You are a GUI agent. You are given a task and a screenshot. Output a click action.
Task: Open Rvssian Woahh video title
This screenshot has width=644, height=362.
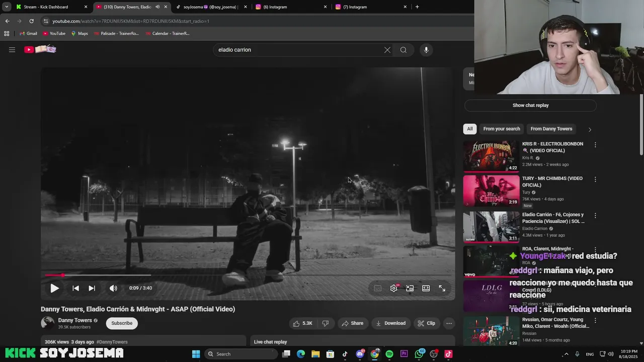[555, 323]
